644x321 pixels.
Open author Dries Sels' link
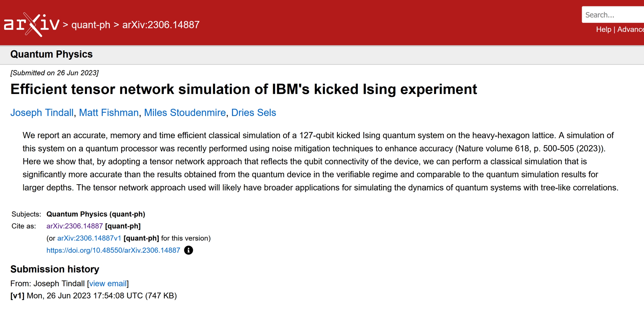pos(253,113)
